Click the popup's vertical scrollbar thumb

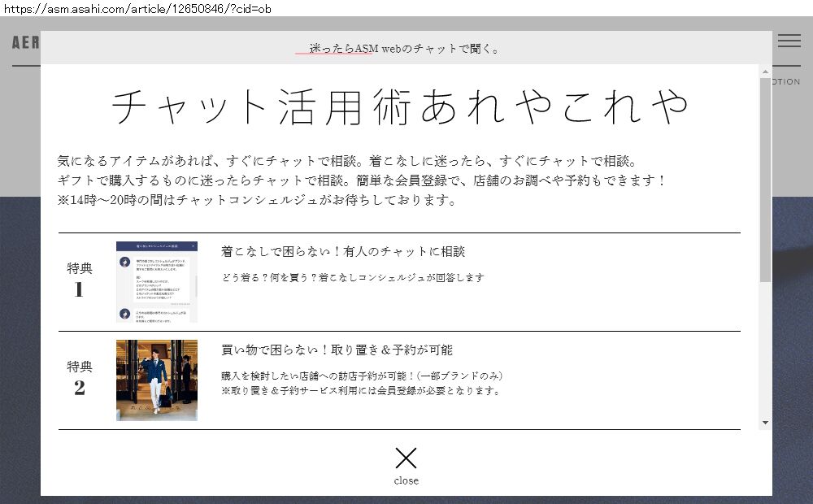(765, 179)
